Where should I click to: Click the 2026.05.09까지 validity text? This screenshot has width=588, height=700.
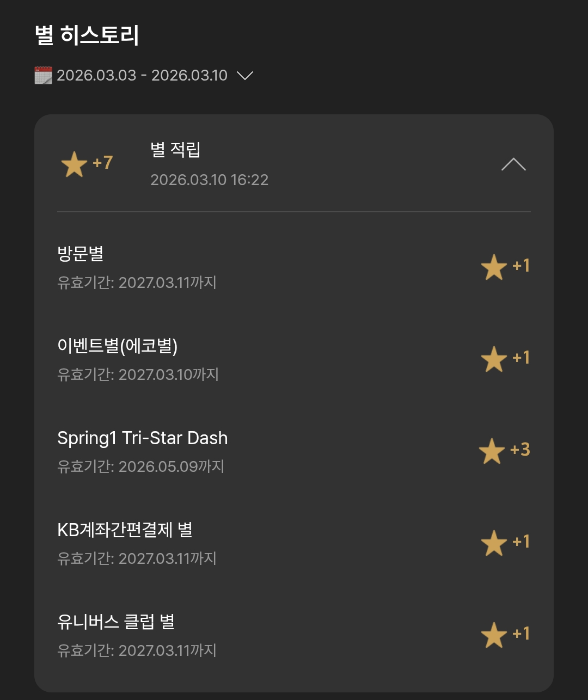[171, 466]
